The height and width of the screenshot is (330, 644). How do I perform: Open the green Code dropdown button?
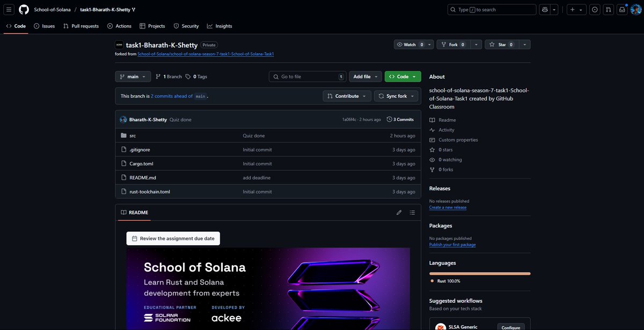click(402, 77)
